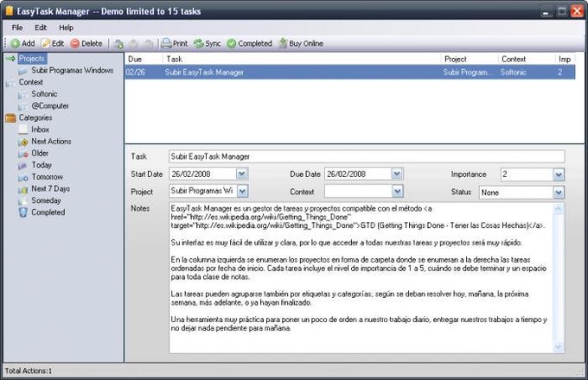Viewport: 588px width, 380px height.
Task: Click the Next Actions clock icon
Action: tap(23, 142)
